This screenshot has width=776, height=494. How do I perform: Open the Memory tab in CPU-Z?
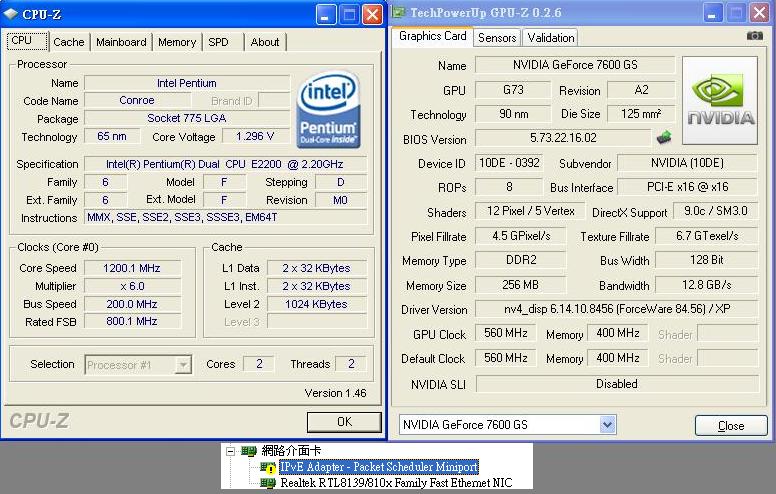(177, 42)
